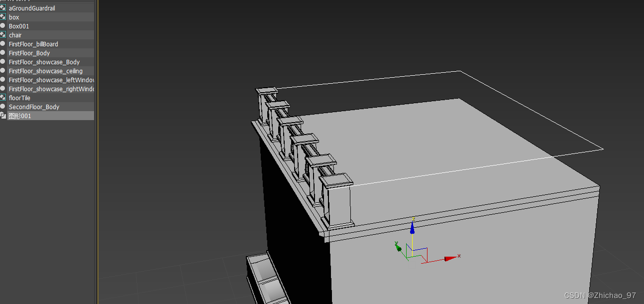Image resolution: width=644 pixels, height=304 pixels.
Task: Click the group icon beside aGroundGuardrail
Action: (x=3, y=8)
